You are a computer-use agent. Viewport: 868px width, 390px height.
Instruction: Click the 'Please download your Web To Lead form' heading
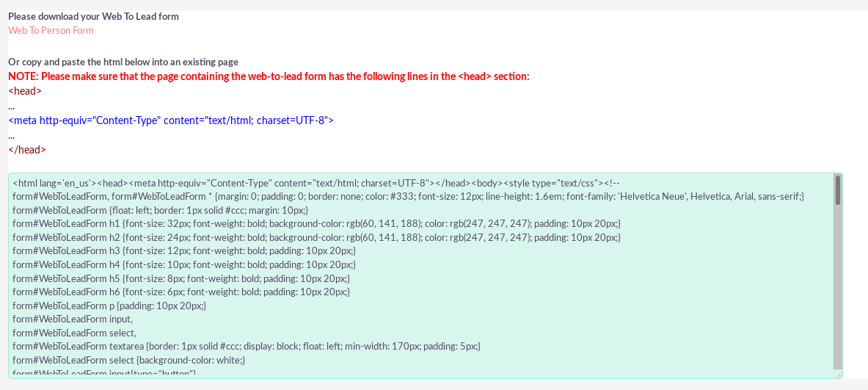coord(94,17)
